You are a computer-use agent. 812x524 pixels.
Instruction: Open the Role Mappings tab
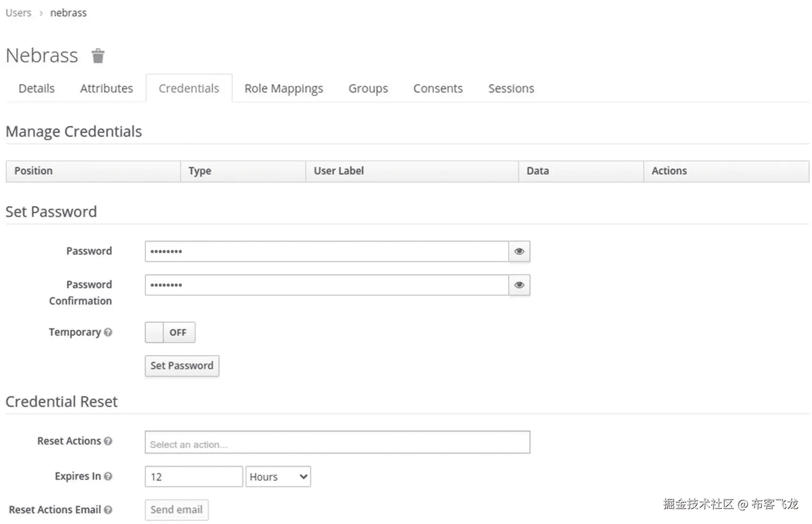tap(283, 89)
